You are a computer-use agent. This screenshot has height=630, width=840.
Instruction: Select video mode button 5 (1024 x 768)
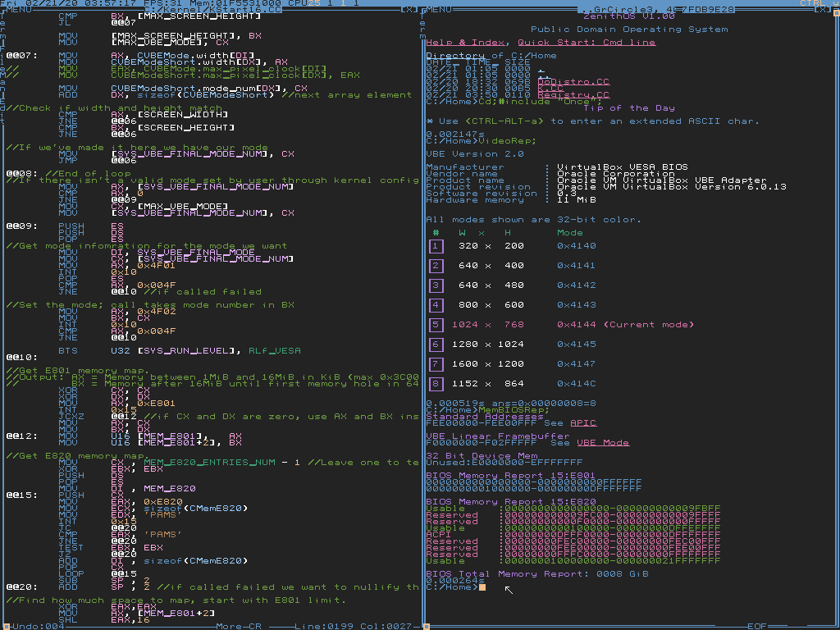[x=436, y=325]
